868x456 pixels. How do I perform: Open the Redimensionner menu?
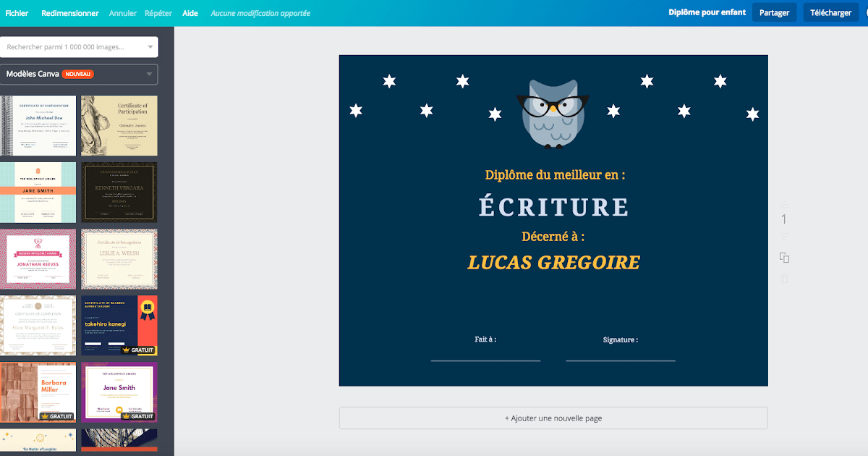coord(70,13)
